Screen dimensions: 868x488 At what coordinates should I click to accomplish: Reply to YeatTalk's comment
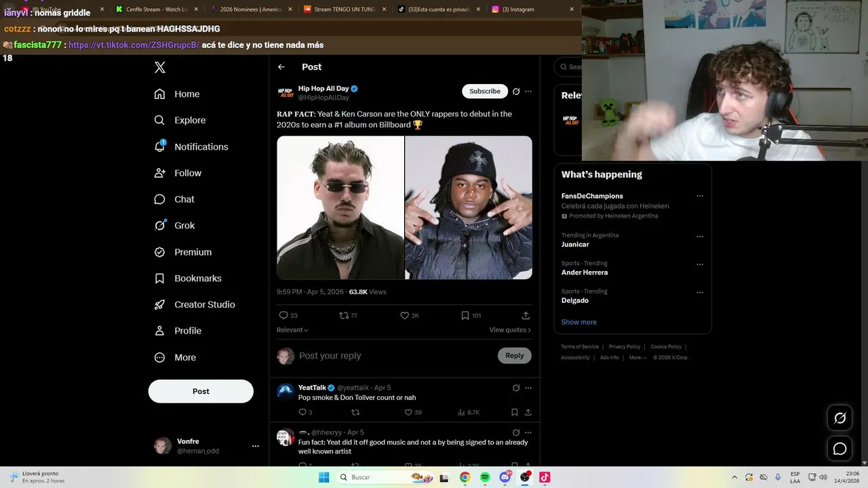(x=302, y=412)
